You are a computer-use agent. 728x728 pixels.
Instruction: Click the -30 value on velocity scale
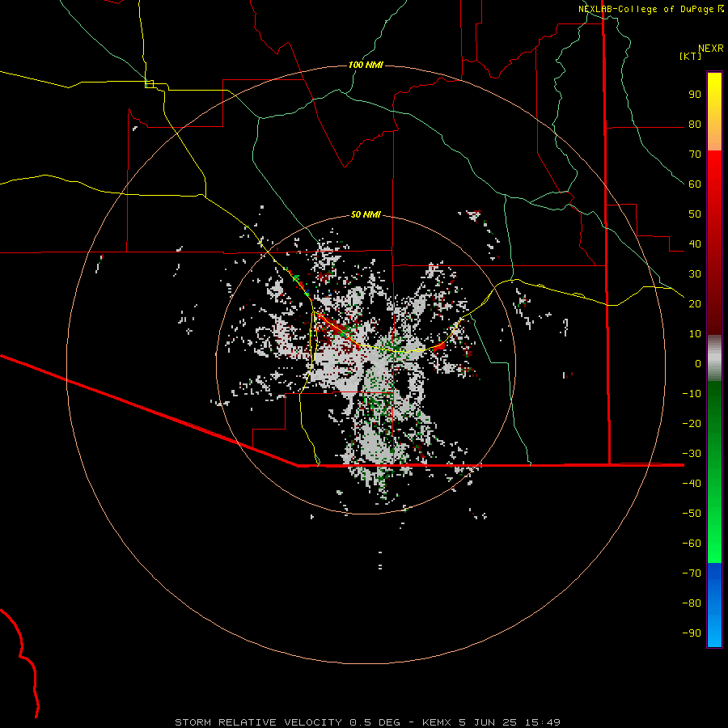tap(692, 454)
